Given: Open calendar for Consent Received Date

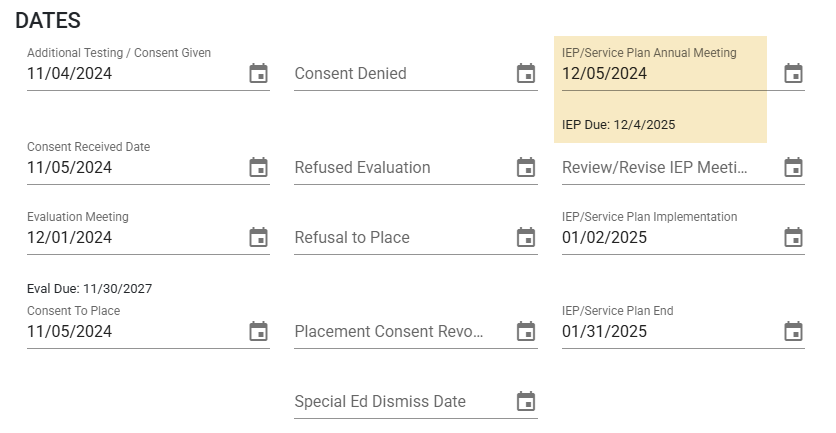Looking at the screenshot, I should click(x=259, y=167).
